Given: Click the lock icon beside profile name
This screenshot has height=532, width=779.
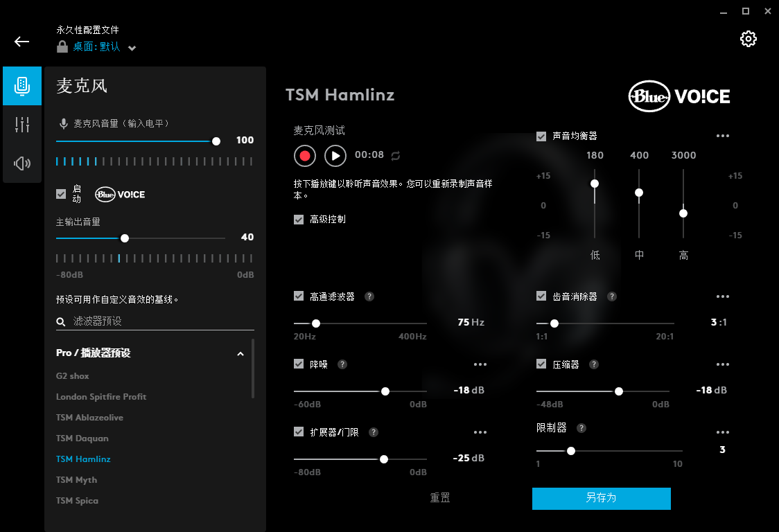Looking at the screenshot, I should (x=62, y=46).
